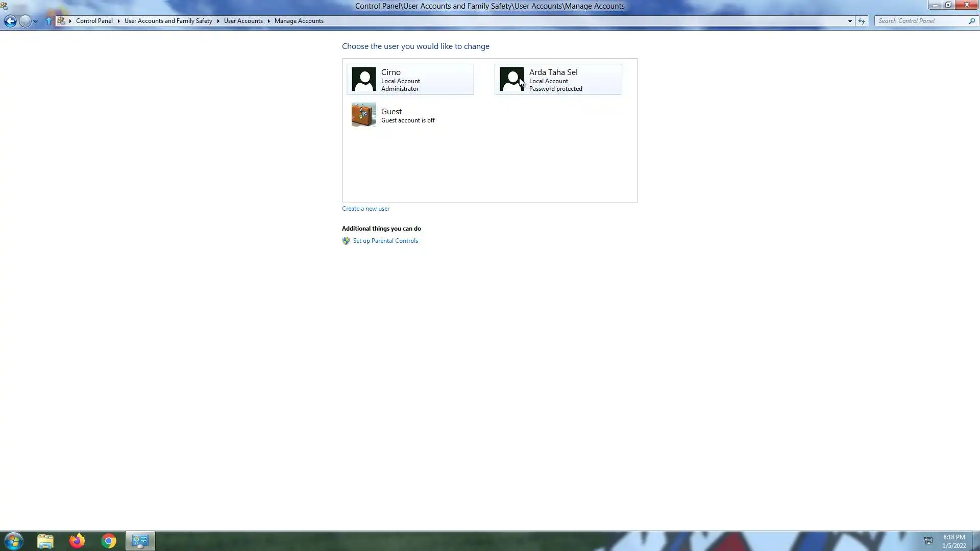
Task: Open the Windows Start menu orb
Action: 14,541
